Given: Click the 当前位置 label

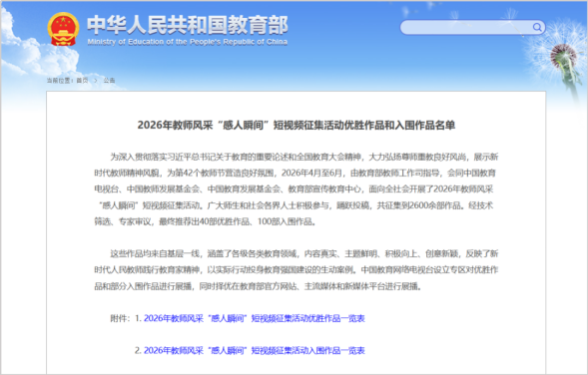Looking at the screenshot, I should tap(58, 80).
